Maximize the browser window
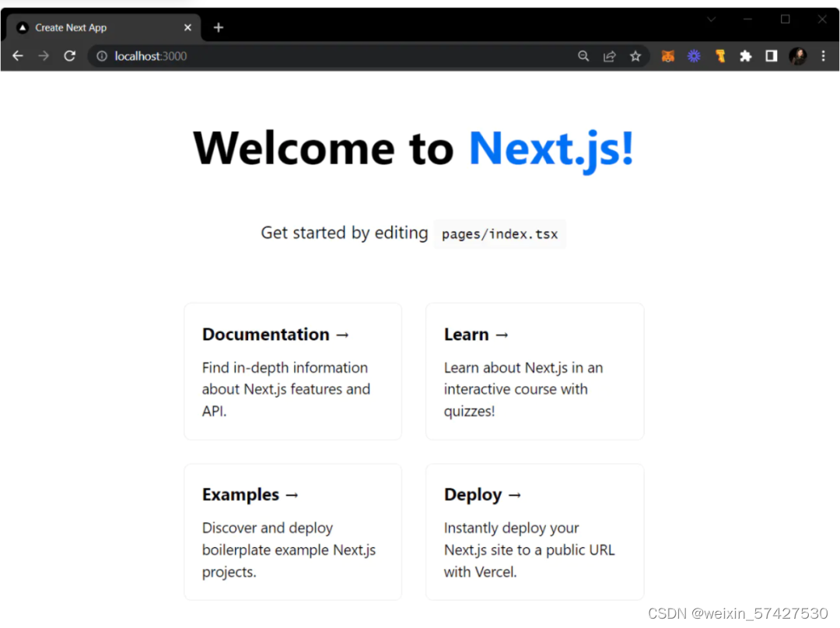 coord(786,19)
